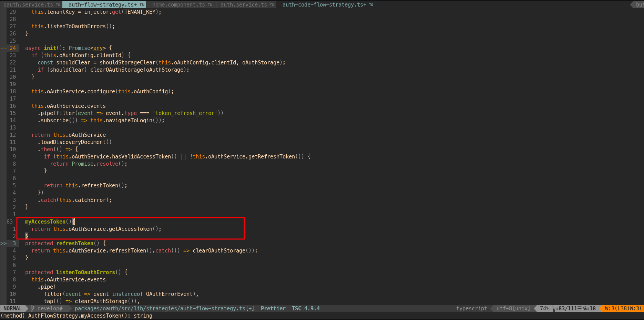This screenshot has width=644, height=320.
Task: Click the TS icon on home.component.ts tab
Action: (x=210, y=4)
